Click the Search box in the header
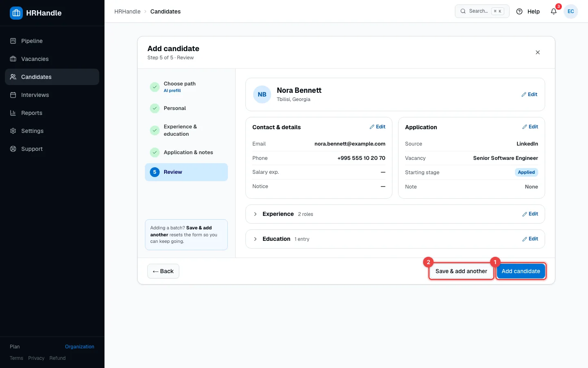 (x=482, y=11)
